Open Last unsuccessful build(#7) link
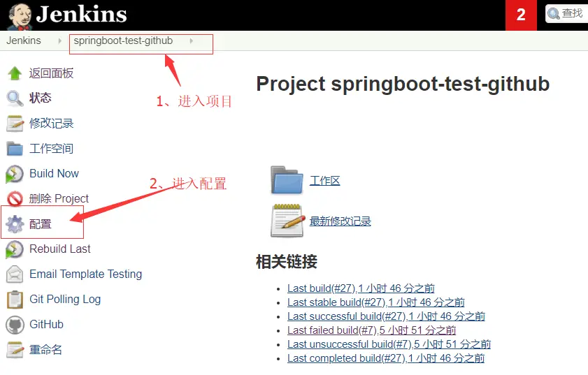Image resolution: width=588 pixels, height=375 pixels. [389, 344]
